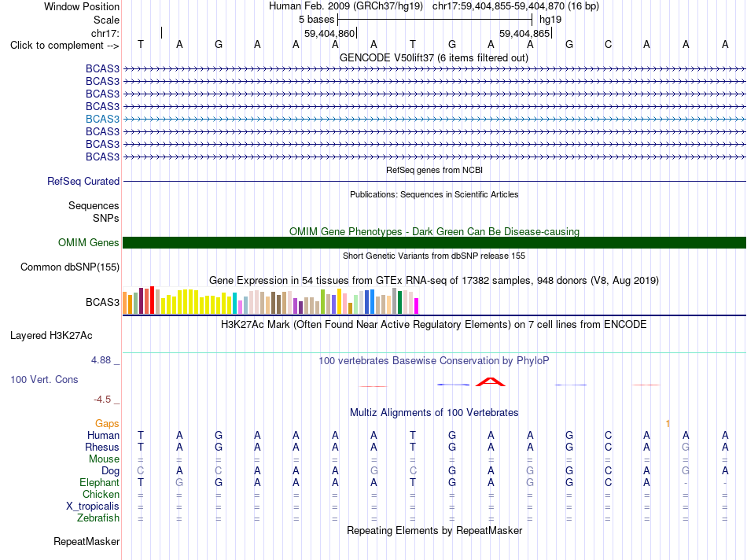Click the Window Position label

click(x=82, y=6)
